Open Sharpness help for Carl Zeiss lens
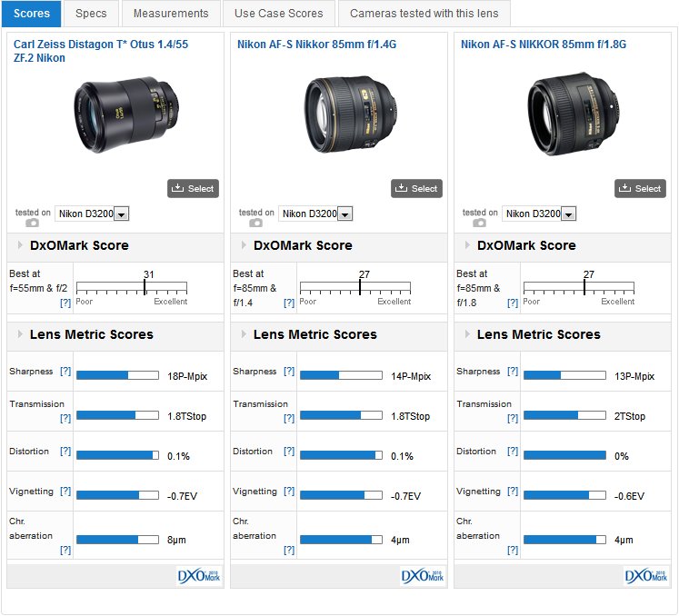Viewport: 679px width, 616px height. coord(65,371)
